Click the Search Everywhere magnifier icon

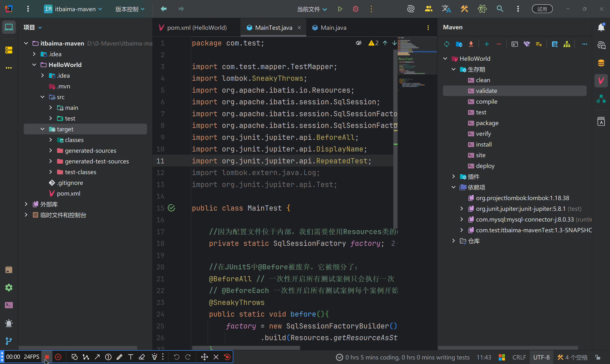[500, 9]
